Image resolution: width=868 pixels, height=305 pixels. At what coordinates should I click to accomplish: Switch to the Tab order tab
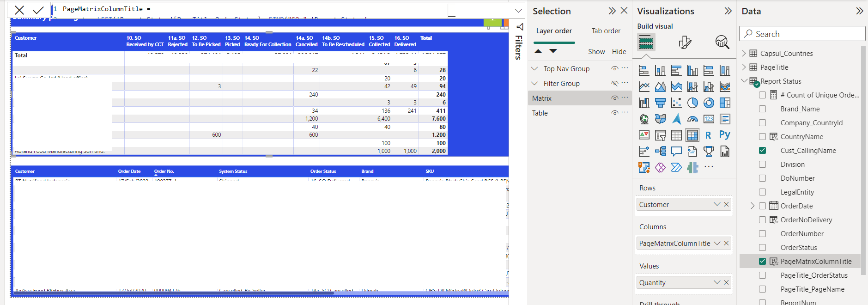(x=606, y=31)
